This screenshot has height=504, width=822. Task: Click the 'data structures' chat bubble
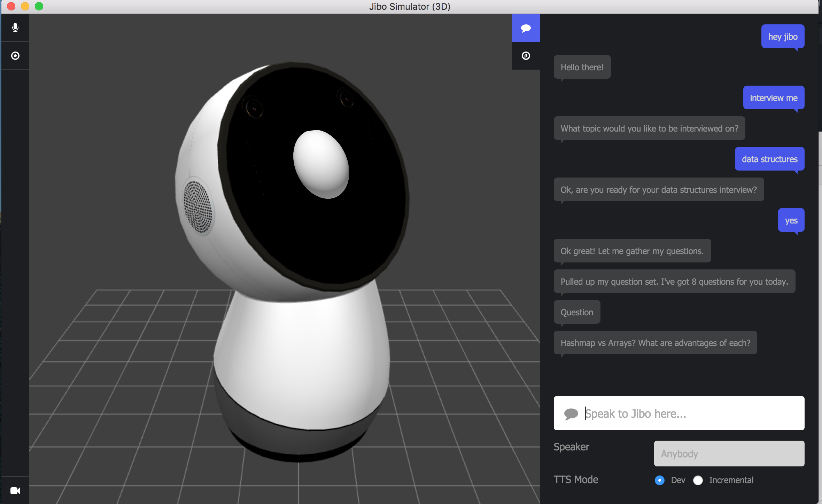(769, 159)
